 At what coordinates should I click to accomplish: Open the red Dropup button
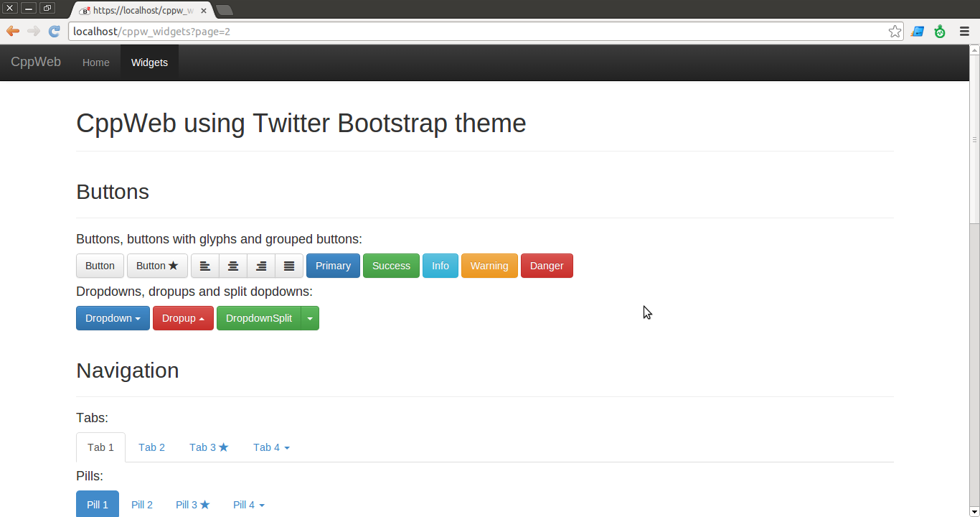[183, 318]
